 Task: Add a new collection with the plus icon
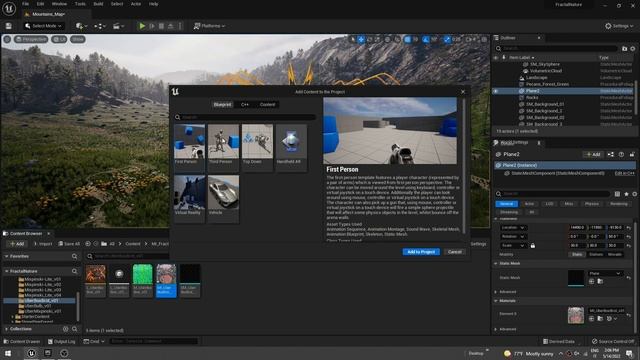65,329
